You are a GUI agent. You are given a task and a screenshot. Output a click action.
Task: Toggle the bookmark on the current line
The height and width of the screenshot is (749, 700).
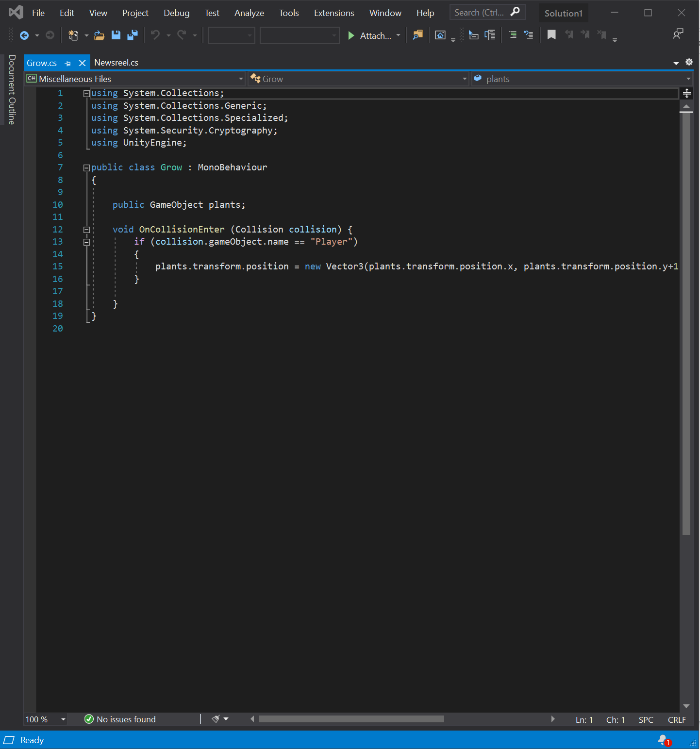click(551, 35)
